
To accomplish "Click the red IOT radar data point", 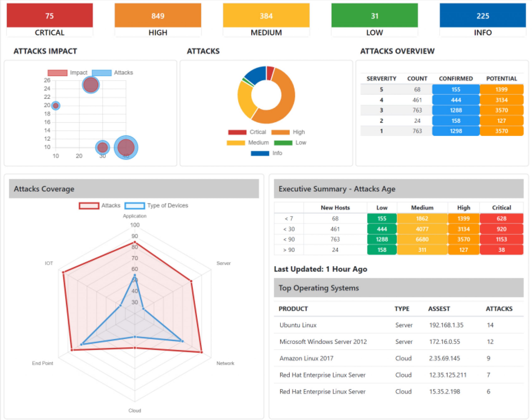I will point(63,272).
